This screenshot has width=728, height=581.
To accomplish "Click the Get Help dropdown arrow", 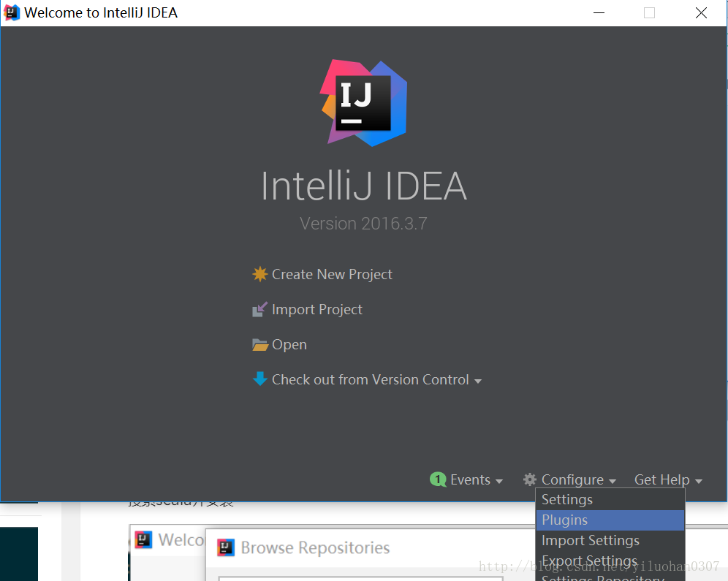I will pyautogui.click(x=699, y=481).
